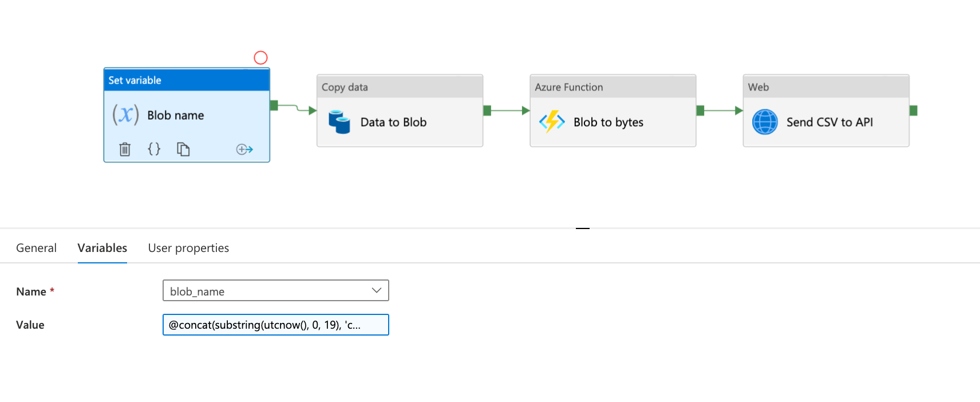Click green output connector of Web activity
Image resolution: width=980 pixels, height=402 pixels.
click(x=913, y=111)
